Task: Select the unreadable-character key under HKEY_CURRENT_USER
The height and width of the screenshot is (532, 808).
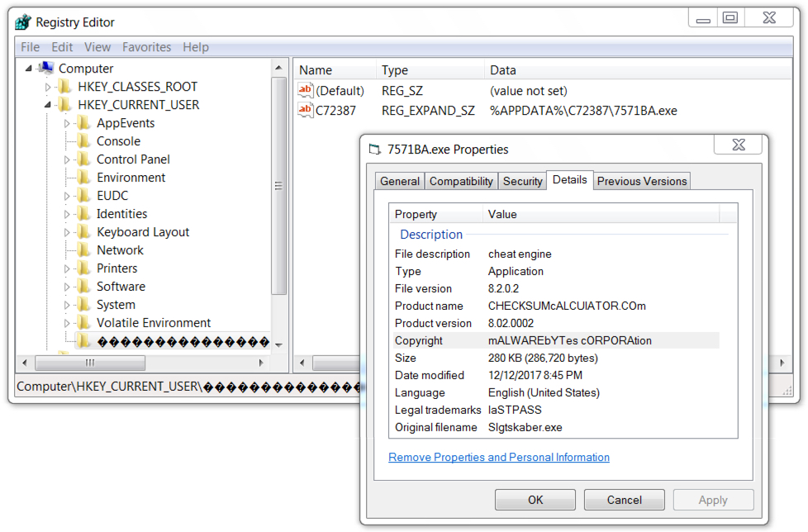Action: (x=183, y=341)
